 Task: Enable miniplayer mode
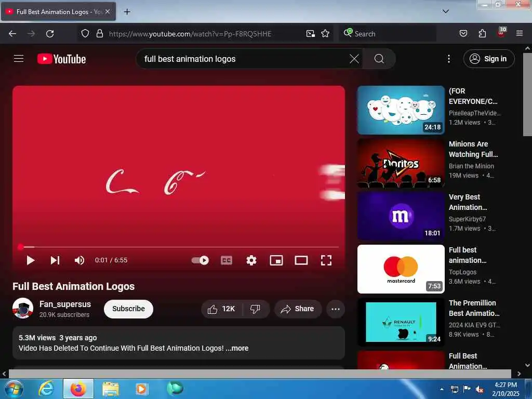pyautogui.click(x=276, y=260)
